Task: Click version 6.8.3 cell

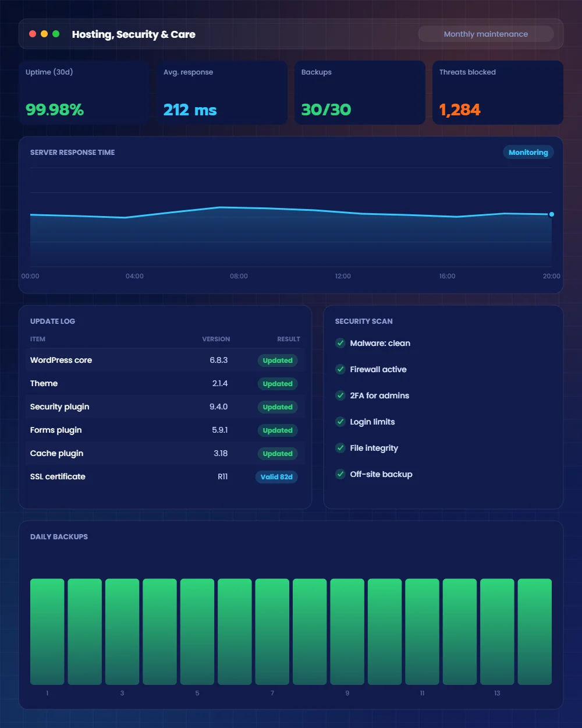Action: point(219,360)
